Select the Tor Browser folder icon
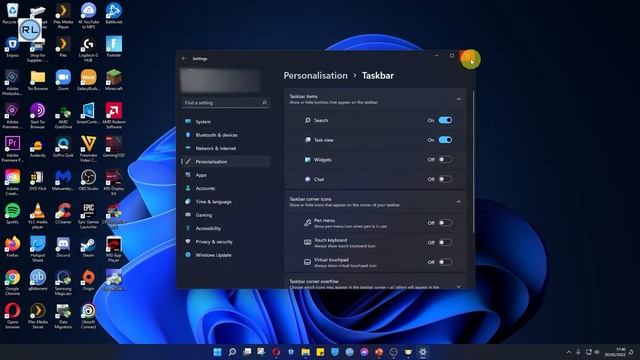This screenshot has width=640, height=360. [x=38, y=80]
